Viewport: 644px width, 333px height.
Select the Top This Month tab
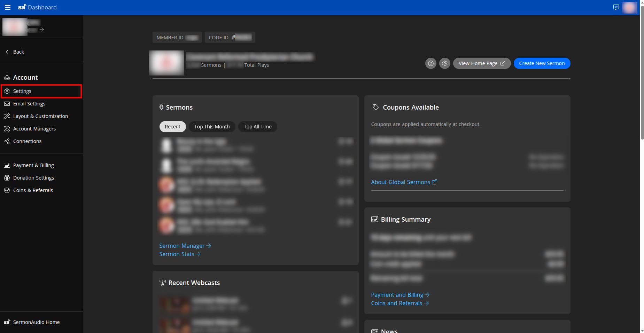tap(212, 127)
